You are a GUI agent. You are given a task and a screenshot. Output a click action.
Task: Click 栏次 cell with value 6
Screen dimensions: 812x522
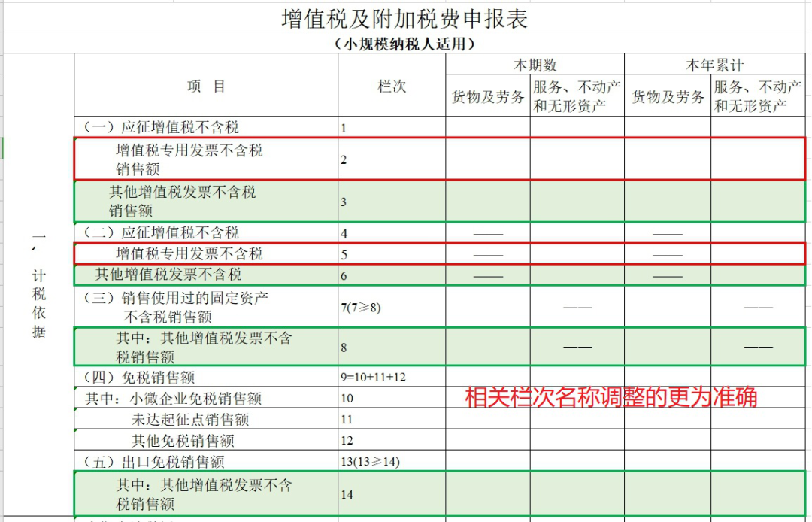(392, 275)
